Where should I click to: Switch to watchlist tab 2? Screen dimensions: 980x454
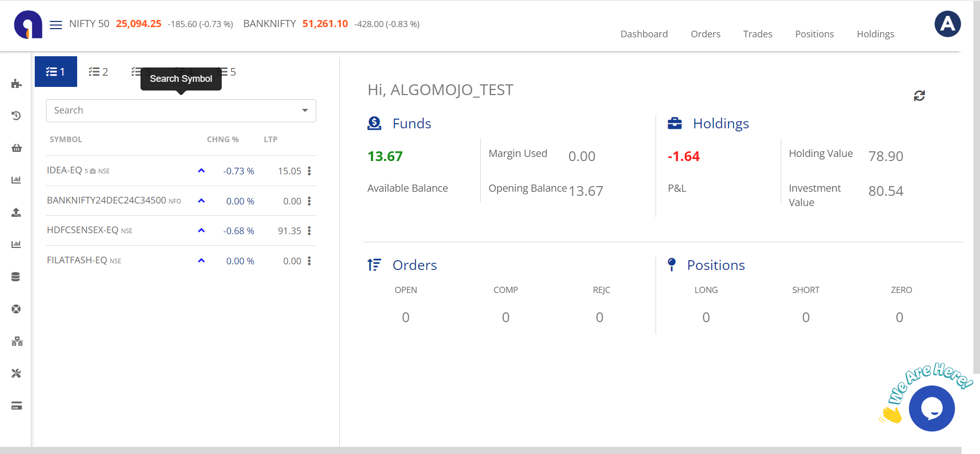(x=98, y=72)
